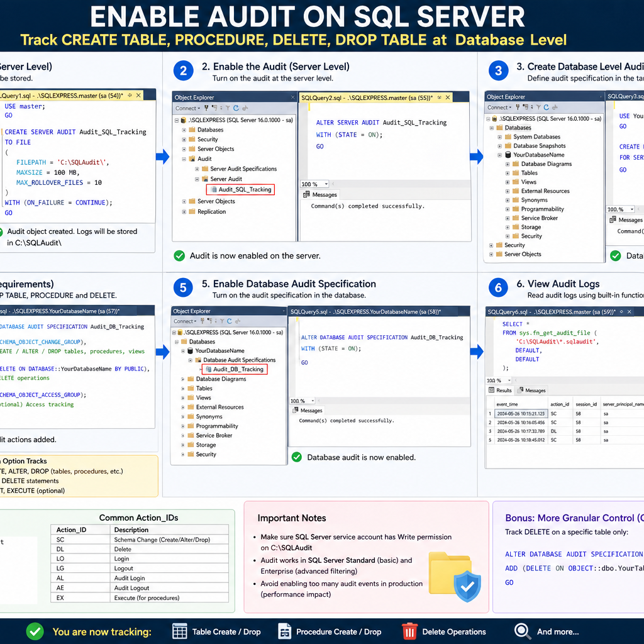This screenshot has height=644, width=644.
Task: Pin the SQLQuery6.sql query tab
Action: pyautogui.click(x=621, y=312)
